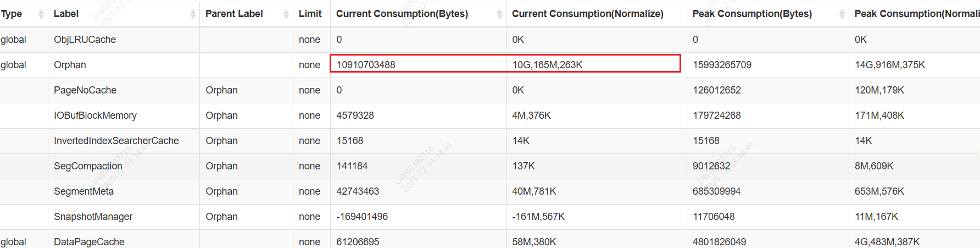Sort by Current Consumption(Bytes) arrow icon
Viewport: 980px width, 248px height.
click(x=499, y=14)
